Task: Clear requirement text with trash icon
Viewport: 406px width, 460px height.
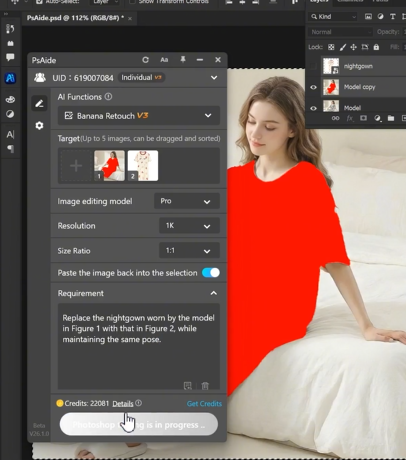Action: click(205, 386)
